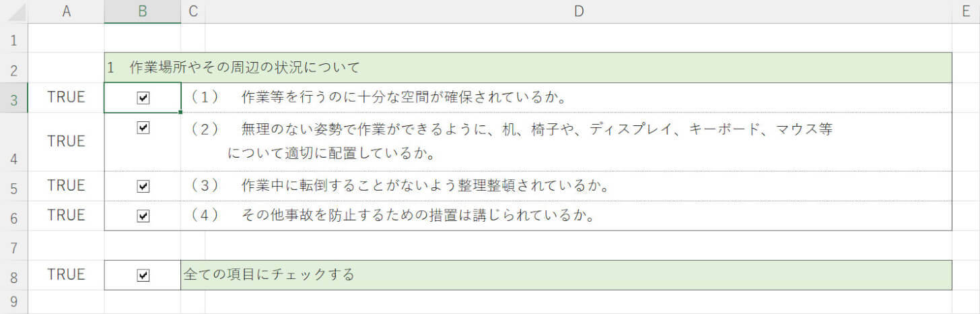Select column C header
The height and width of the screenshot is (314, 980).
coord(193,11)
